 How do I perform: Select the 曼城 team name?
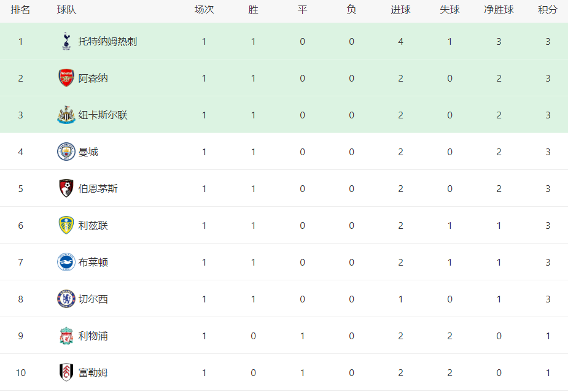click(x=88, y=152)
